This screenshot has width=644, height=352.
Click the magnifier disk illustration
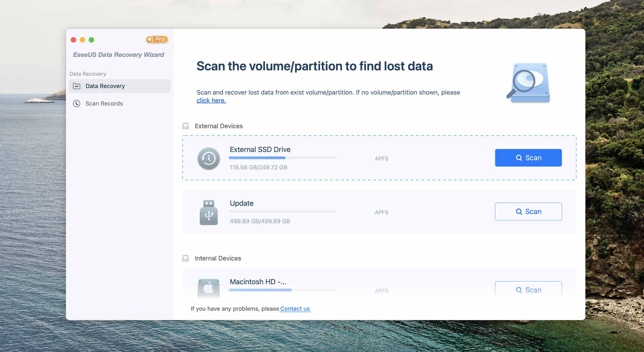tap(528, 83)
